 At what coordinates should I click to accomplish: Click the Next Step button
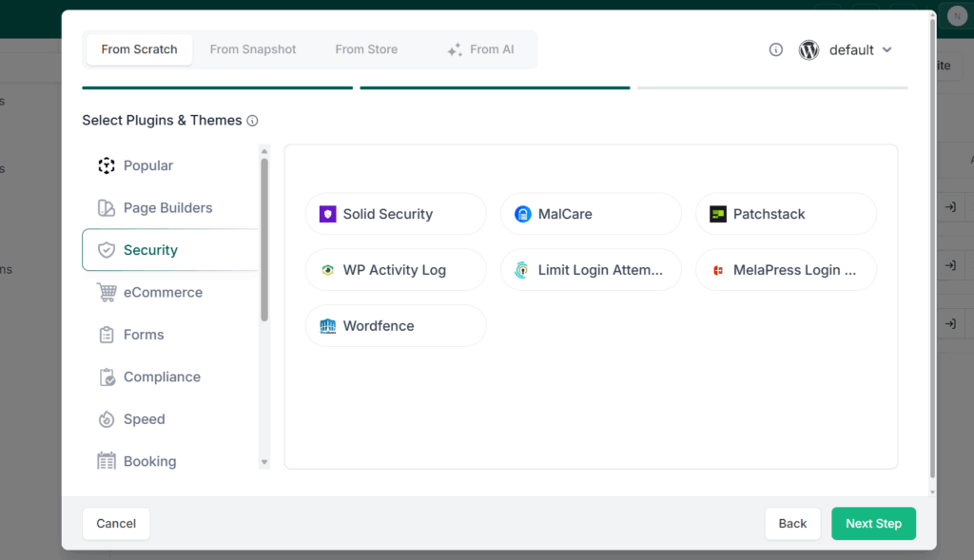[873, 523]
